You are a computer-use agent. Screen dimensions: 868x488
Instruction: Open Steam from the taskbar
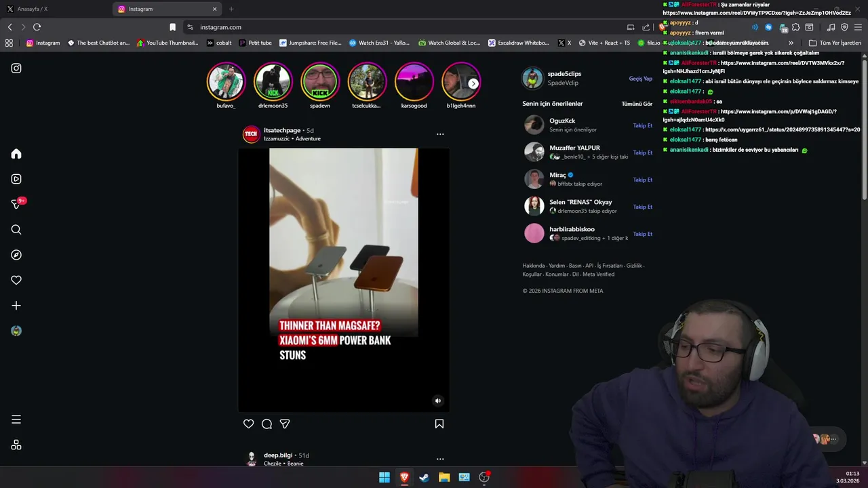point(424,477)
